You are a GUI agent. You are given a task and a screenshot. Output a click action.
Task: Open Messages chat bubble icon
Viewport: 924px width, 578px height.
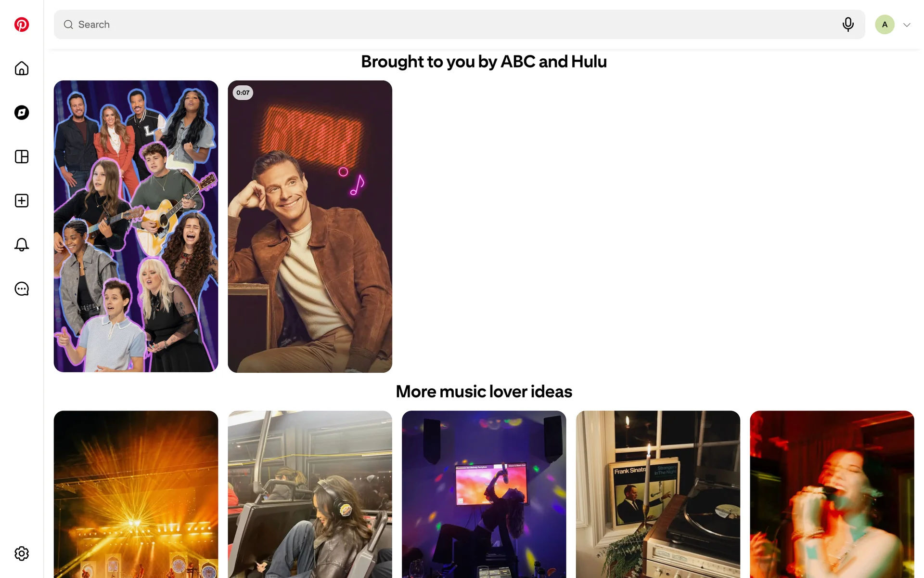pos(22,289)
